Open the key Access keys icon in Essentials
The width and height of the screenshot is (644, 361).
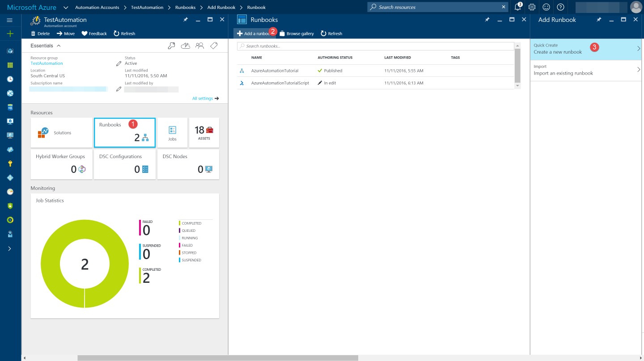[171, 46]
